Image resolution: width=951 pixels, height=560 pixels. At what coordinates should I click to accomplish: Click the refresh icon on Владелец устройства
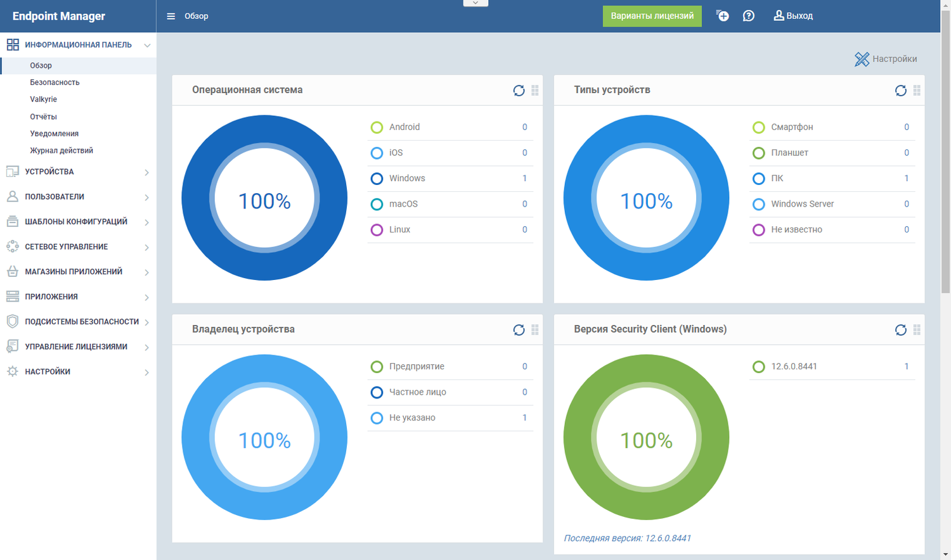[519, 330]
